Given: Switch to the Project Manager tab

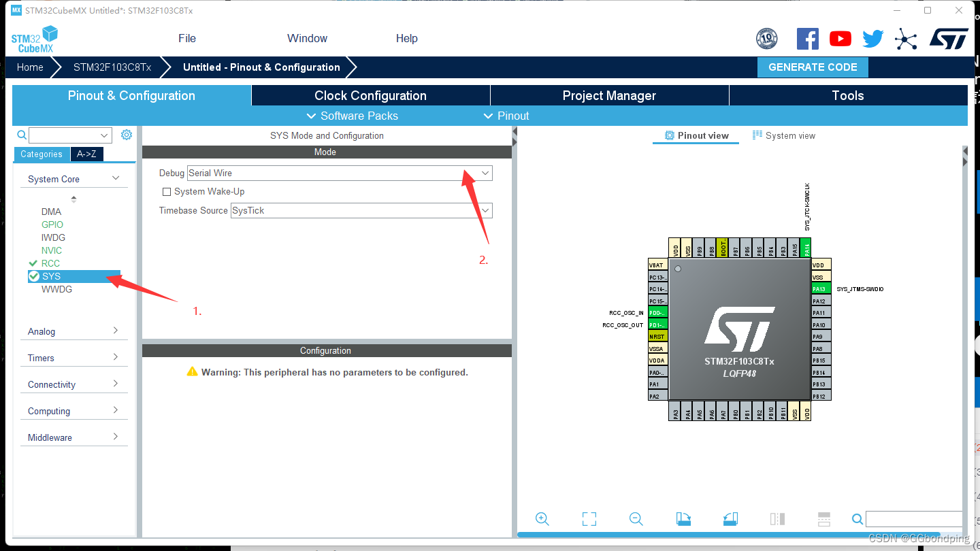Looking at the screenshot, I should pos(609,95).
